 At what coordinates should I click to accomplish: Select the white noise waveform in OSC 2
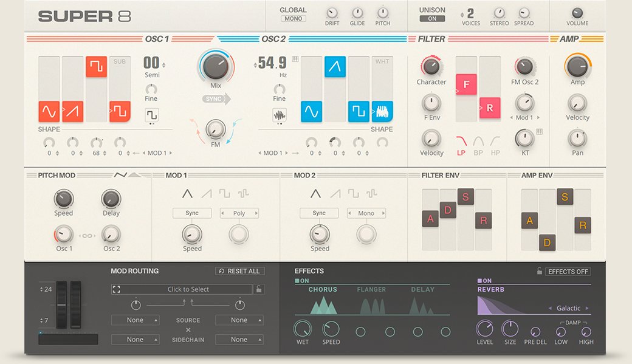(382, 112)
